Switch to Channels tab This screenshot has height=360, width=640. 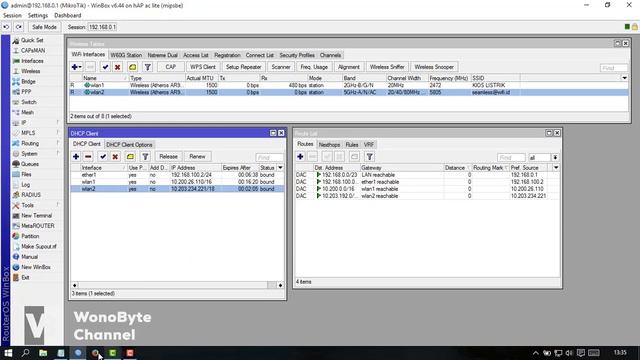pos(330,55)
